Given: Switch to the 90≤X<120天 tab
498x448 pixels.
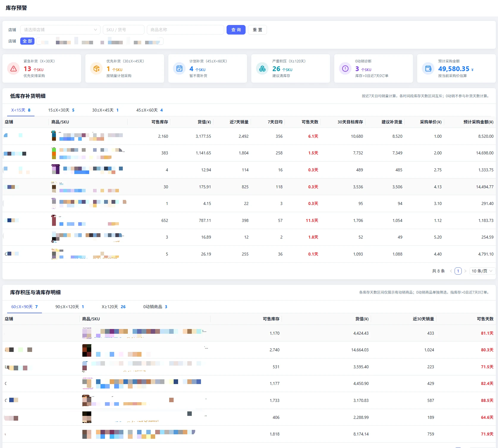Looking at the screenshot, I should point(70,307).
